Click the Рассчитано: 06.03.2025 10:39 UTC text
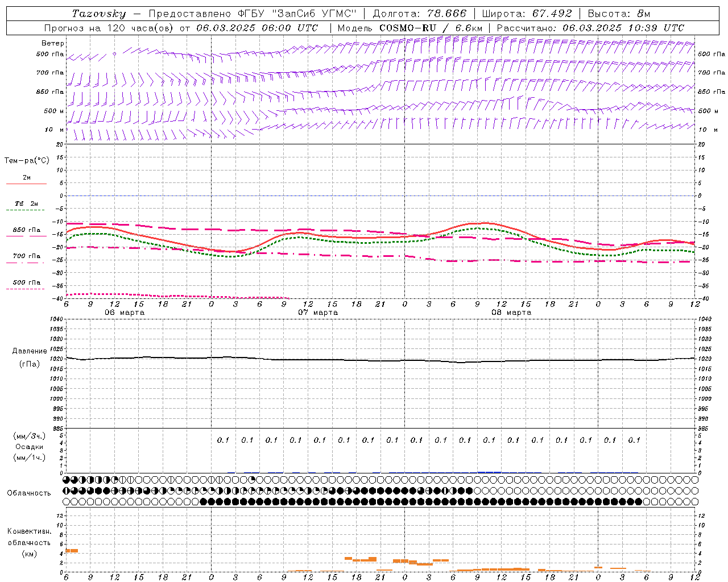The image size is (728, 582). [x=590, y=28]
